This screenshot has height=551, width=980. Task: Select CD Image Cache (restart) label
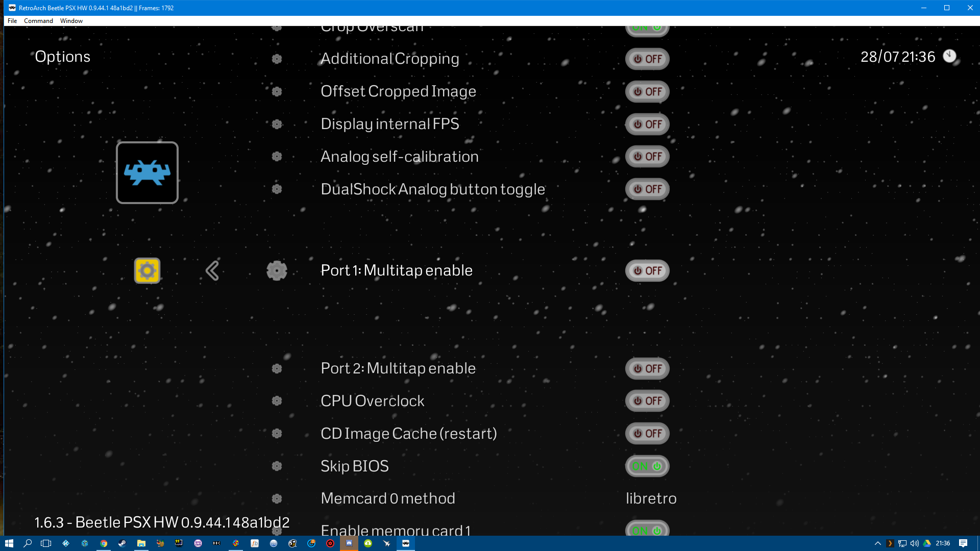[x=409, y=433]
